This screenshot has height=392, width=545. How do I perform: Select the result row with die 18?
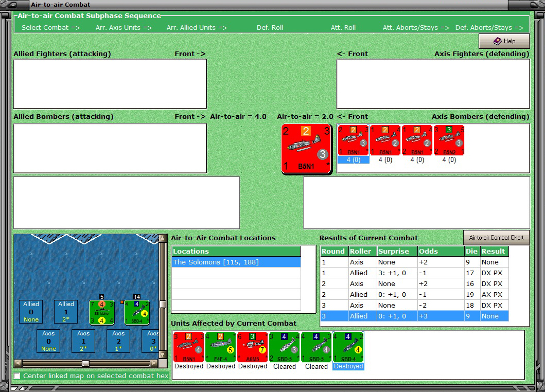point(415,305)
